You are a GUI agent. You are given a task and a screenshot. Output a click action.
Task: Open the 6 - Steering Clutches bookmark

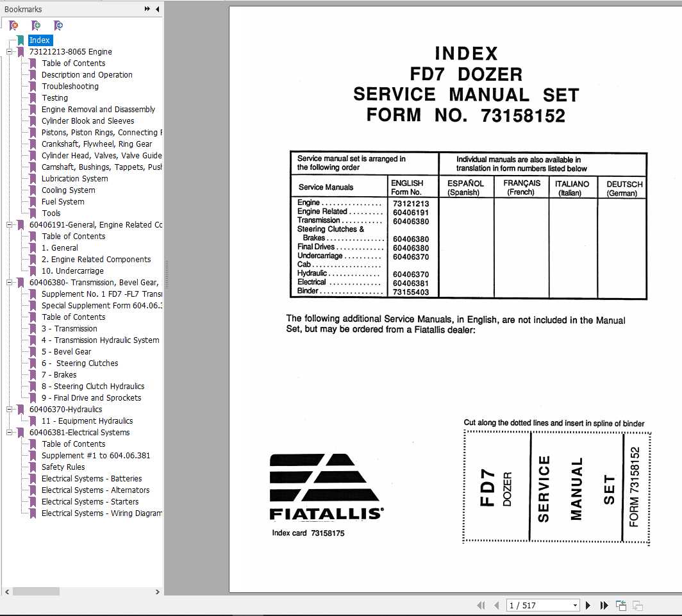pyautogui.click(x=79, y=363)
